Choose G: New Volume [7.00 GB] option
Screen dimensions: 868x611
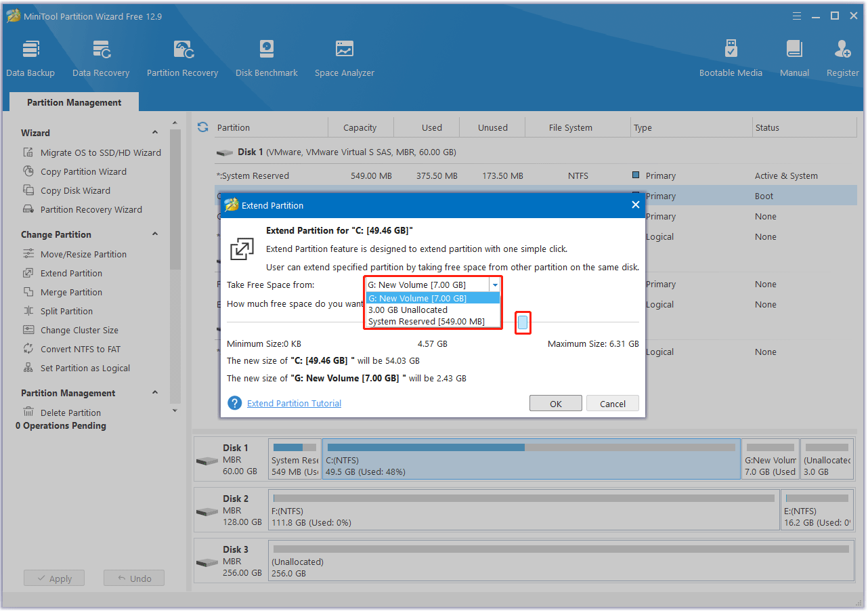point(433,298)
